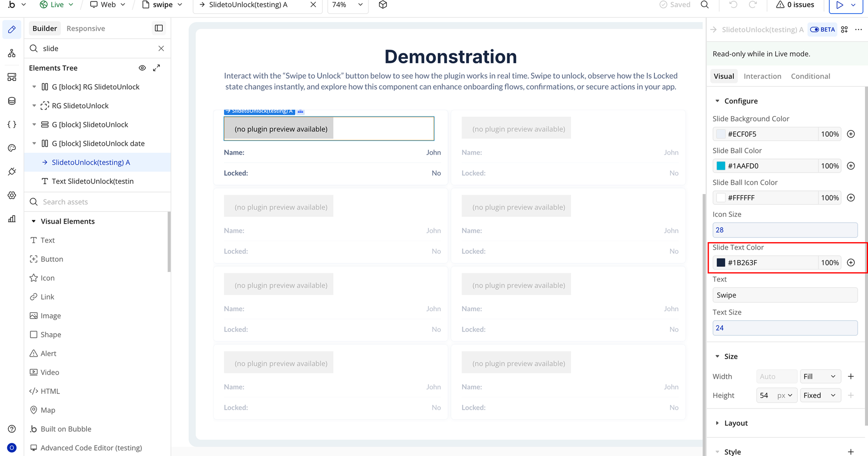The width and height of the screenshot is (868, 456).
Task: Switch to the Conditional tab
Action: (x=810, y=76)
